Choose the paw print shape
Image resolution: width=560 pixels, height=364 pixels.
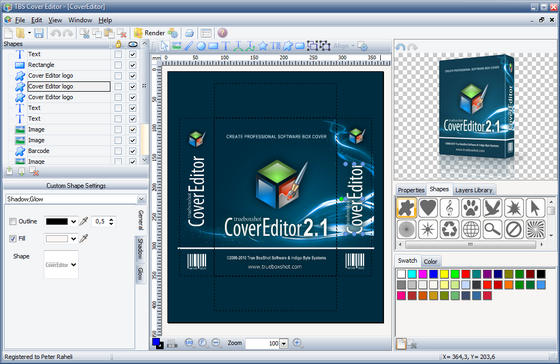coord(471,208)
